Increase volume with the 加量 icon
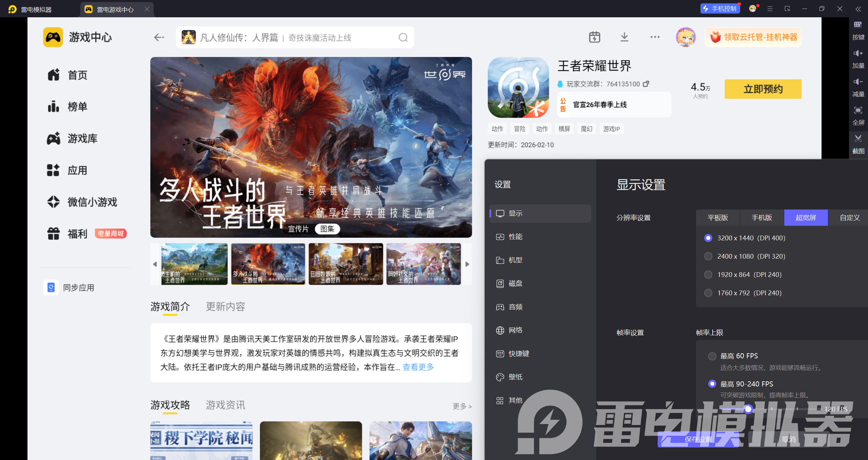868x460 pixels. pyautogui.click(x=858, y=54)
